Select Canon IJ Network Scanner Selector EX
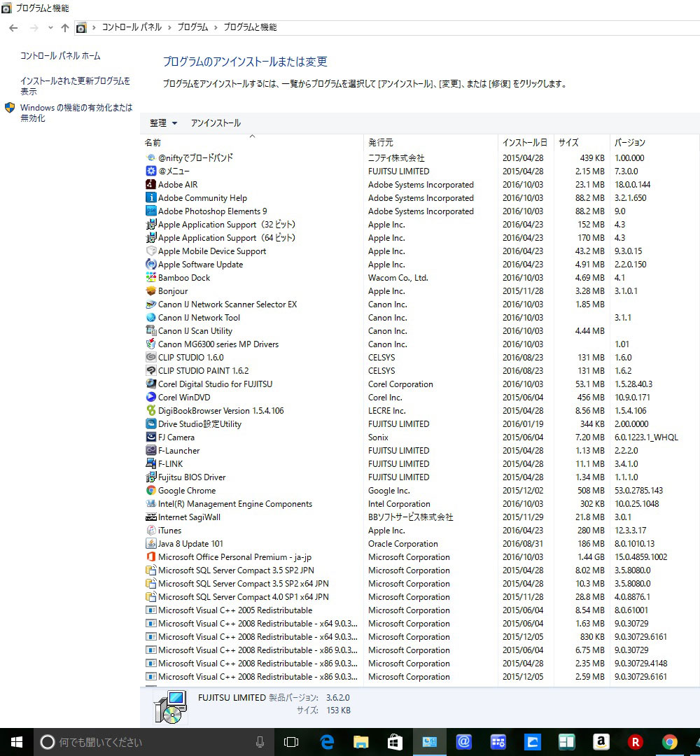This screenshot has width=700, height=756. 419,304
